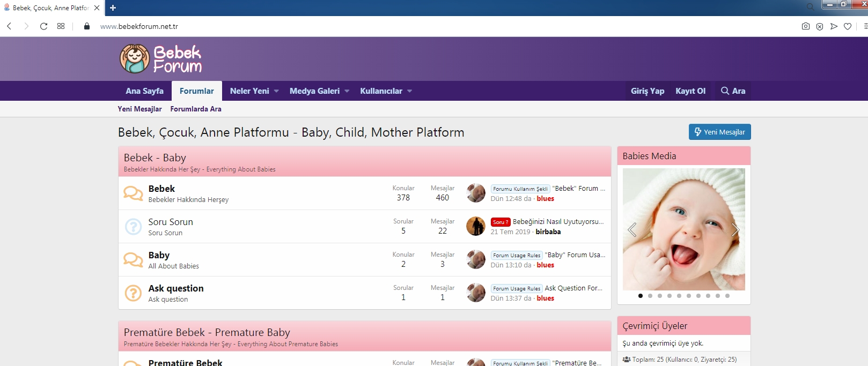
Task: Open the speed dial grid icon
Action: click(61, 26)
